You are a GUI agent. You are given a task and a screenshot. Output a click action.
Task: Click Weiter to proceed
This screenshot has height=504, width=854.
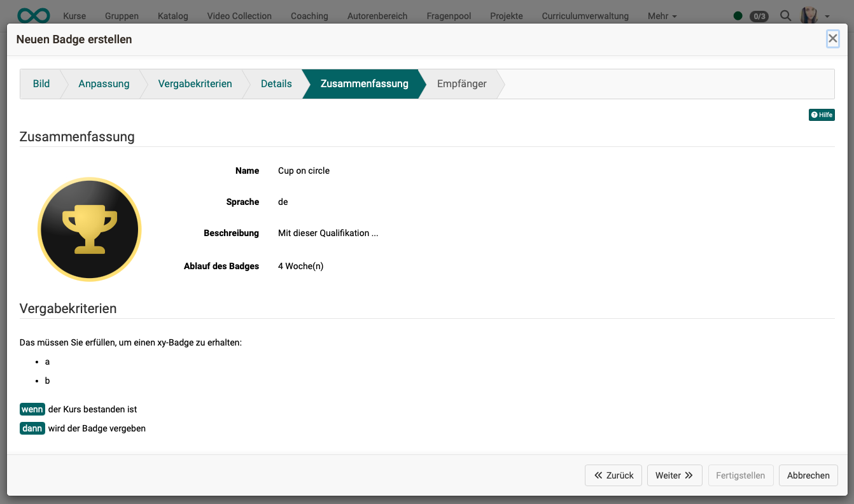click(674, 475)
